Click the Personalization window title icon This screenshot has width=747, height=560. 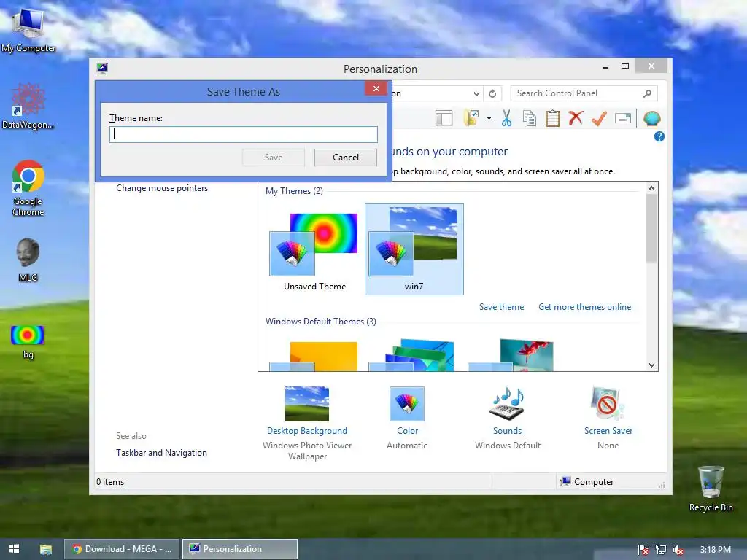click(102, 69)
